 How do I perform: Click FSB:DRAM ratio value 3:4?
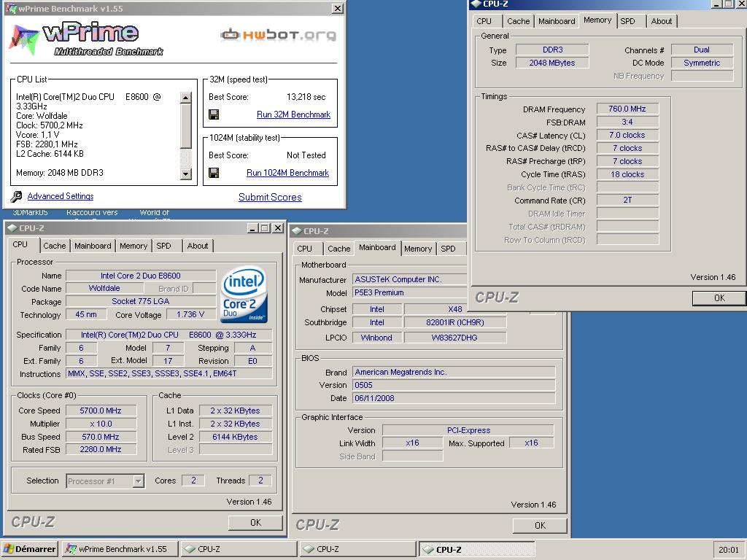tap(627, 122)
